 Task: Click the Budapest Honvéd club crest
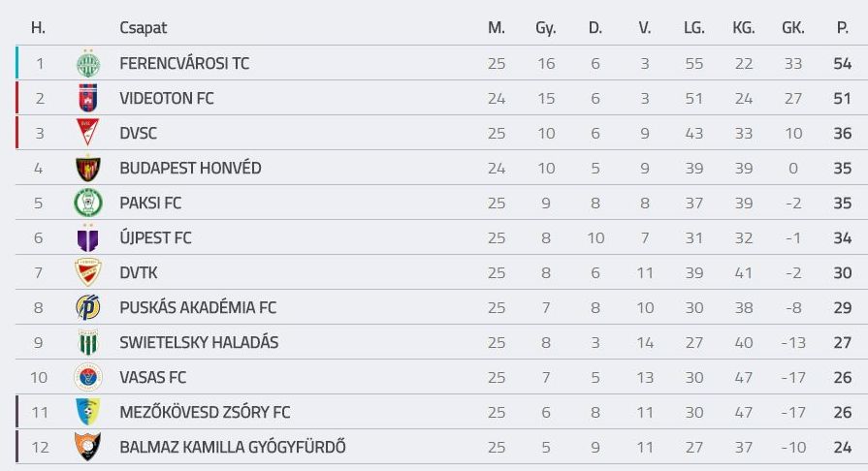[88, 168]
